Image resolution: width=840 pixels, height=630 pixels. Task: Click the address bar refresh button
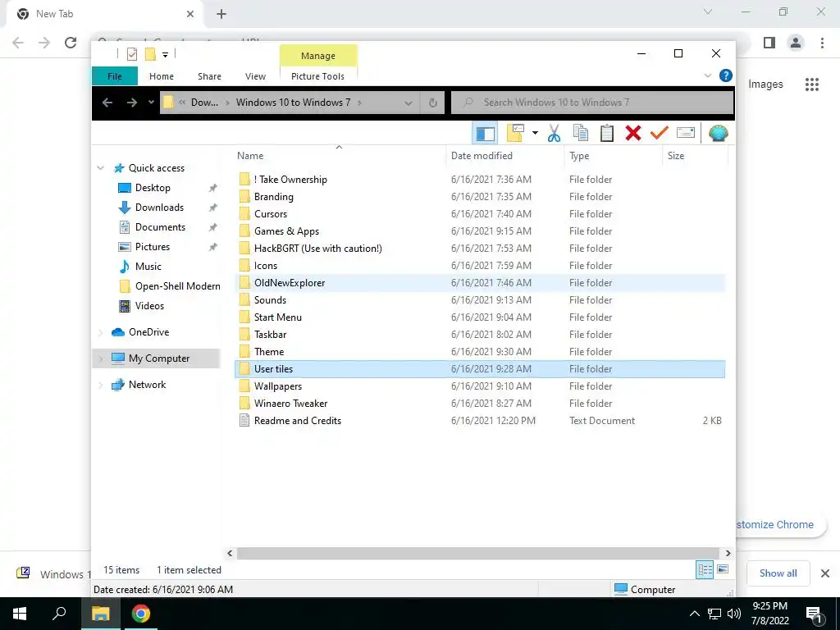click(433, 103)
